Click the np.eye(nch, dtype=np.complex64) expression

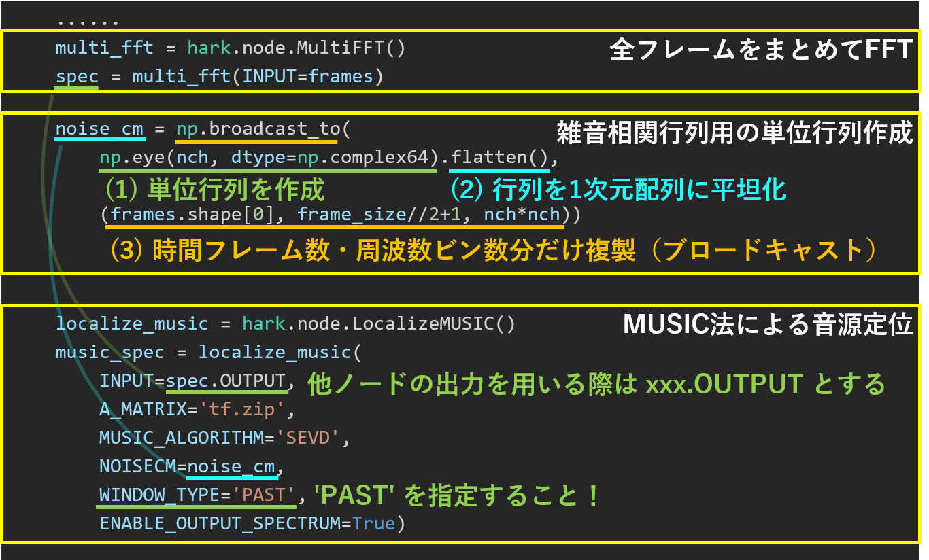click(267, 158)
